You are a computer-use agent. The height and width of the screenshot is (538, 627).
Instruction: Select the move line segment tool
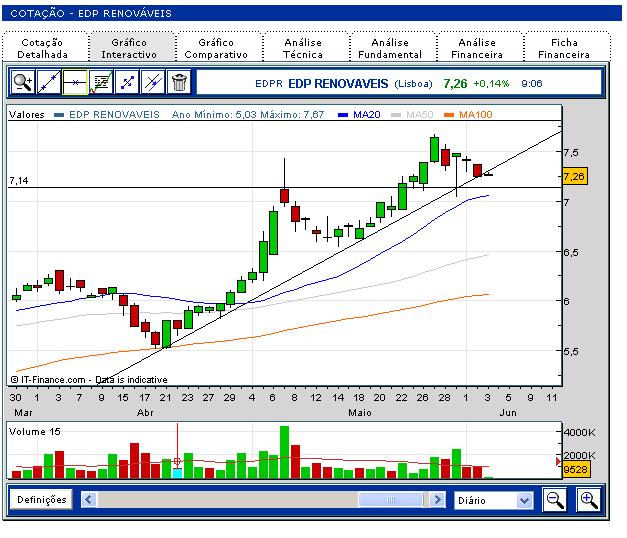point(127,82)
